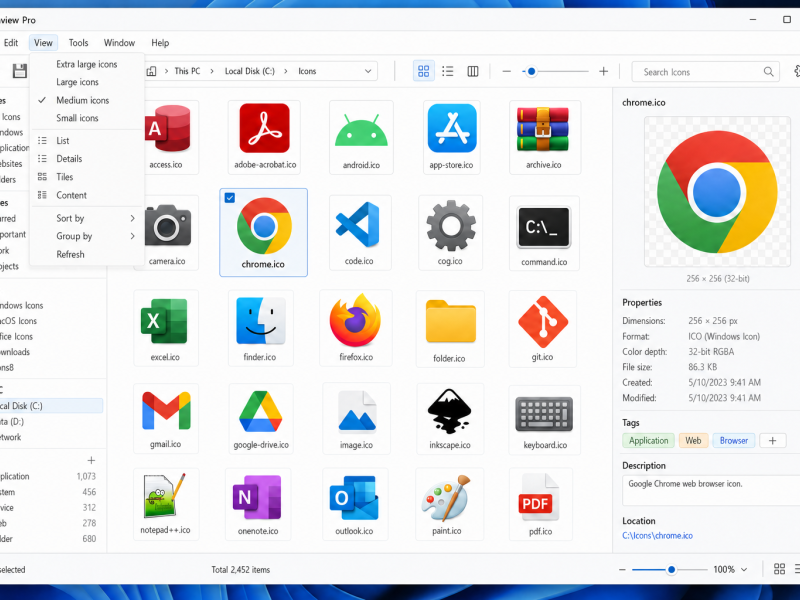The height and width of the screenshot is (600, 800).
Task: Decrease icon size with toolbar minus button
Action: coord(506,71)
